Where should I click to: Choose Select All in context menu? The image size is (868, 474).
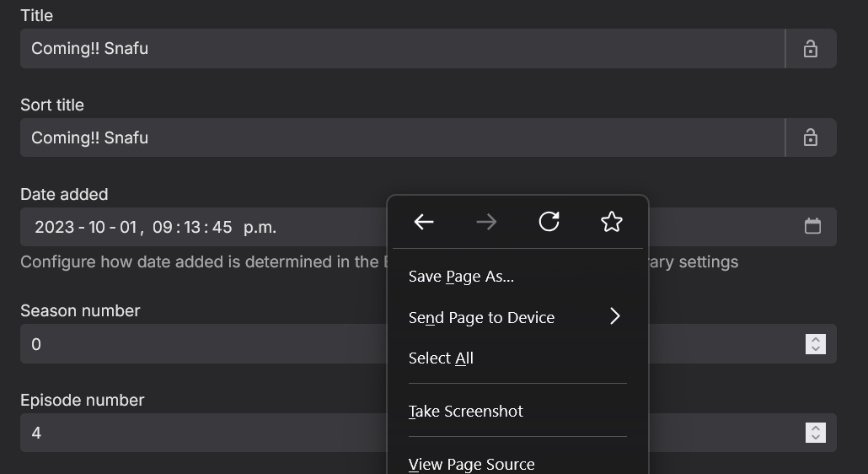441,358
